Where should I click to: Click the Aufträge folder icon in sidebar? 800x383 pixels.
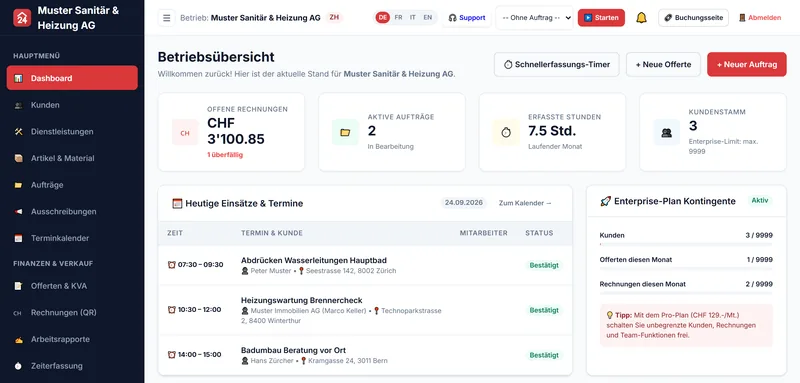(18, 185)
